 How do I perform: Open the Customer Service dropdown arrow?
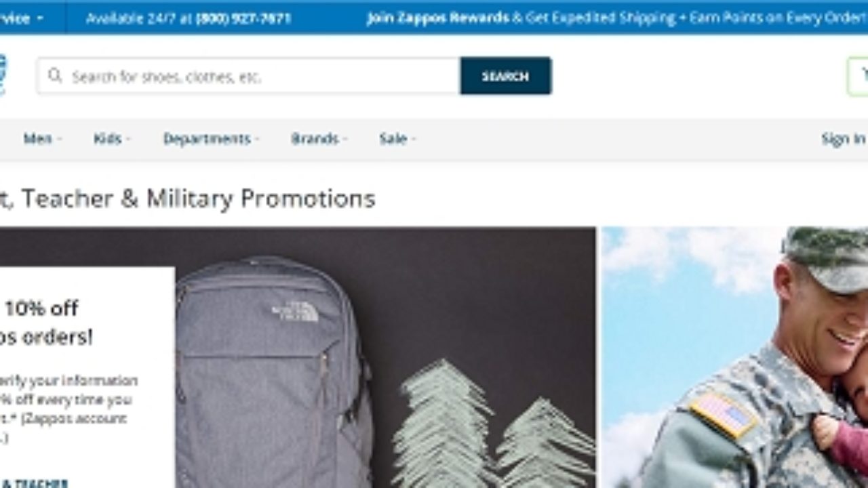tap(39, 18)
